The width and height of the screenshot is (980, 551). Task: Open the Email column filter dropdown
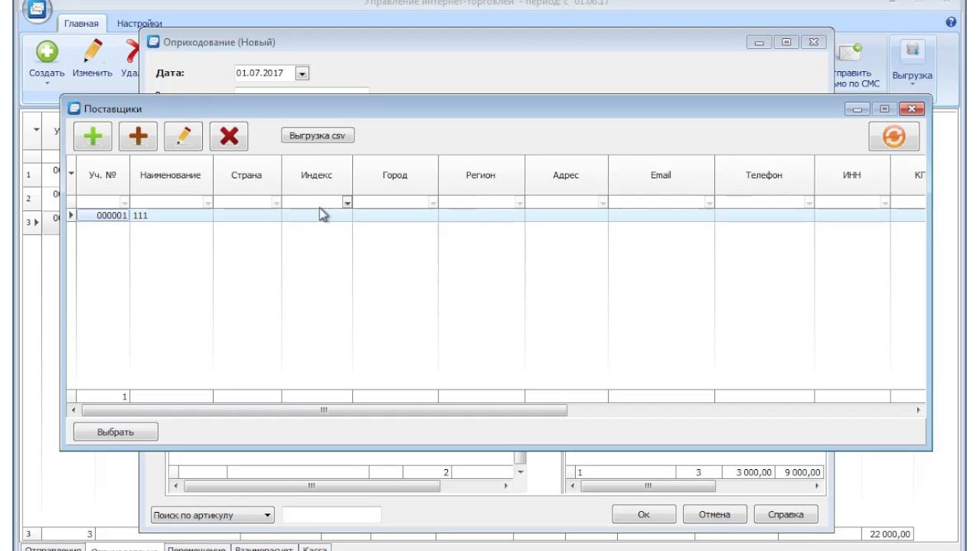(709, 203)
